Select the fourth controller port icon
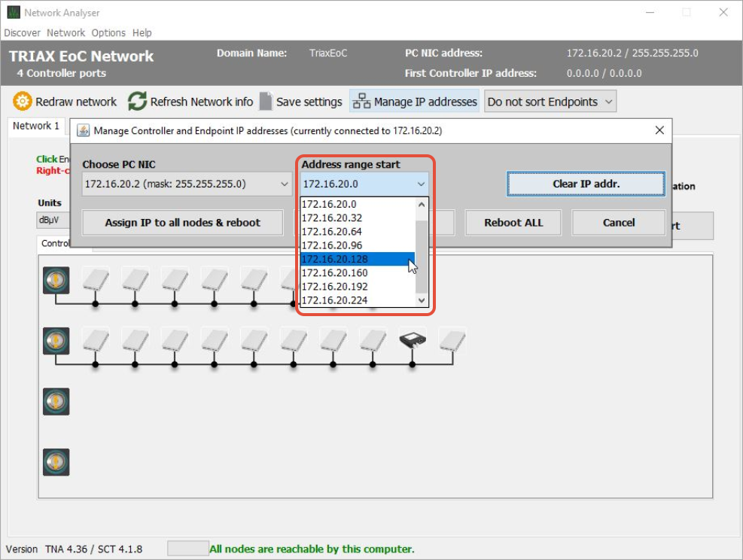 click(x=56, y=462)
